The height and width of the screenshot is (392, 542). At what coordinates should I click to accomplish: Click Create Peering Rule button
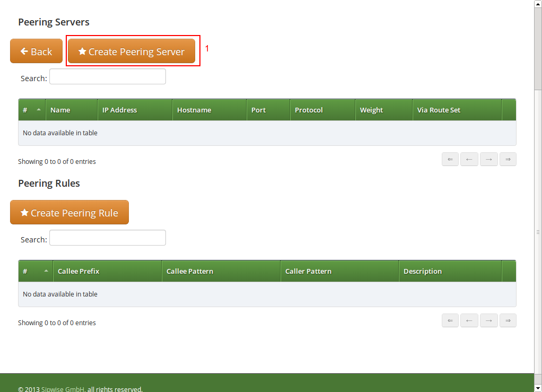tap(69, 212)
